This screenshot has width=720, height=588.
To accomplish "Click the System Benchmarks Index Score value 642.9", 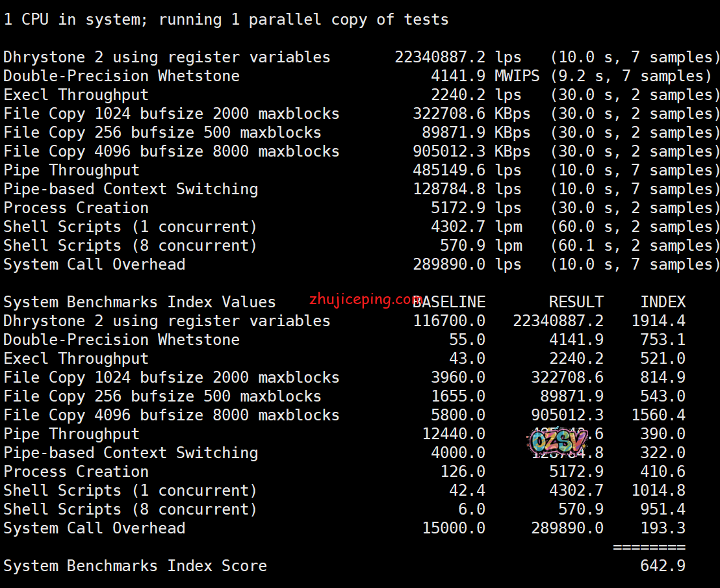I will point(662,566).
